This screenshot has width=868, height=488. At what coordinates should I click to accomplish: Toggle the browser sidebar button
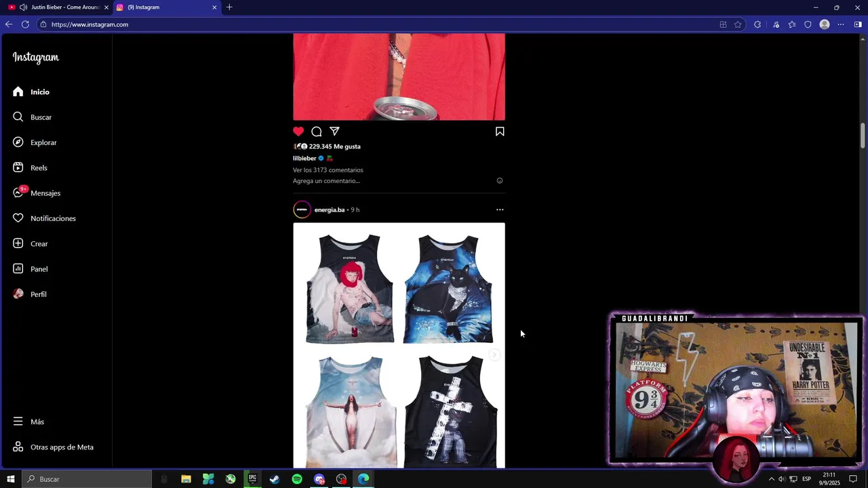(858, 24)
